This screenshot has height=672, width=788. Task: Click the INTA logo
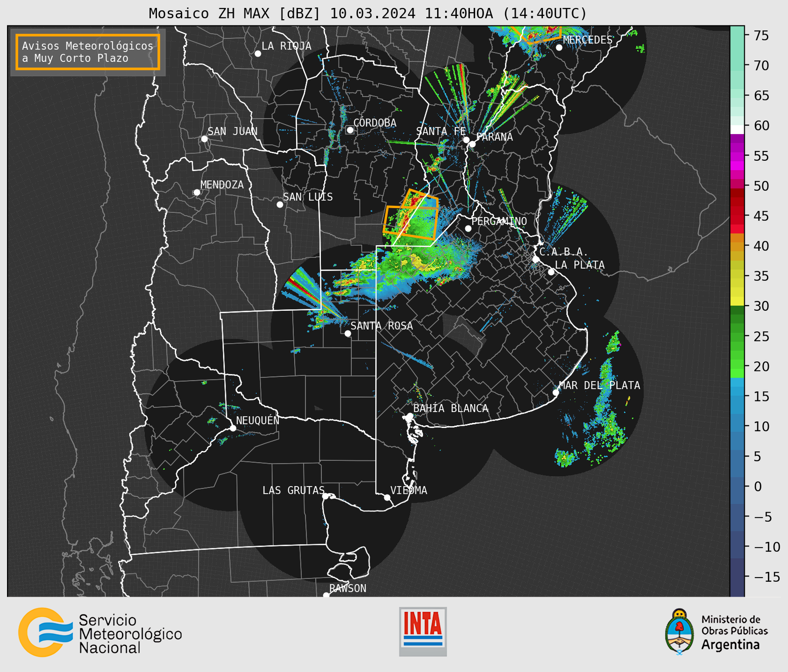point(423,632)
